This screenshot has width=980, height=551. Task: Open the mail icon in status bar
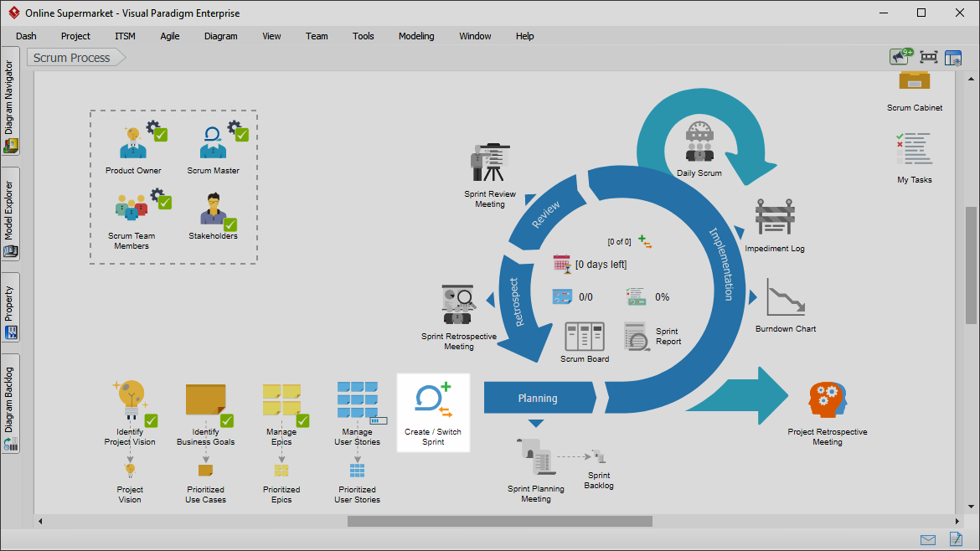928,540
